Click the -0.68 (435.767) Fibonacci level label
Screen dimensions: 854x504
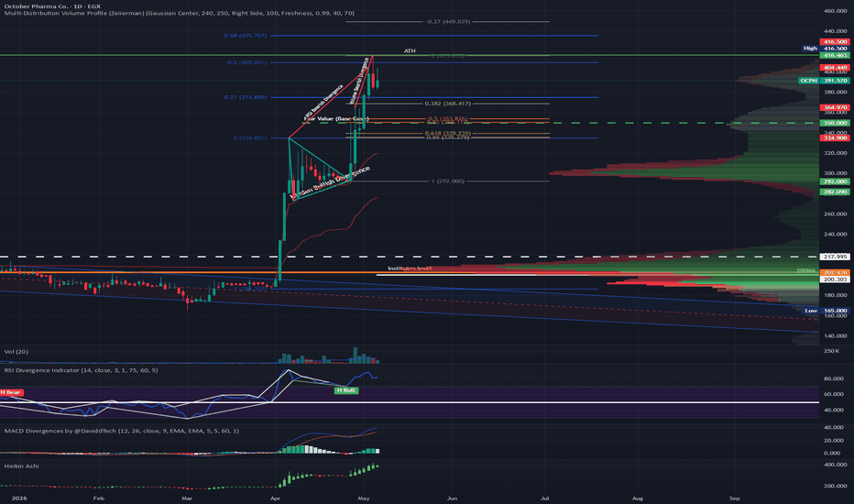pos(245,36)
